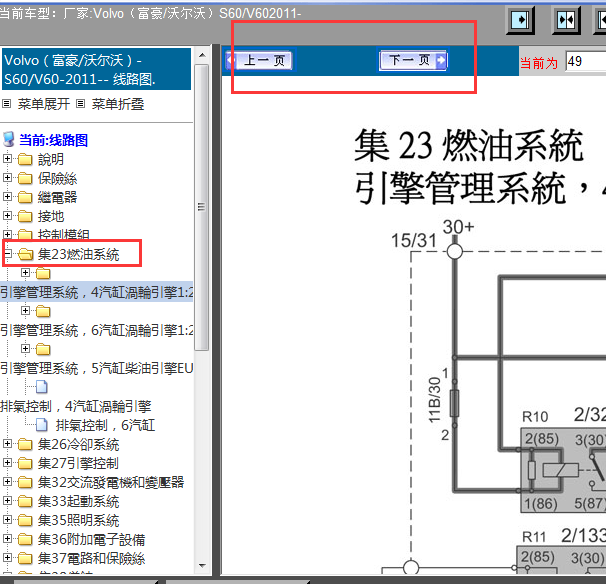Select 引擎管理系統，5汽缸柴油引擎EU entry

tap(97, 368)
